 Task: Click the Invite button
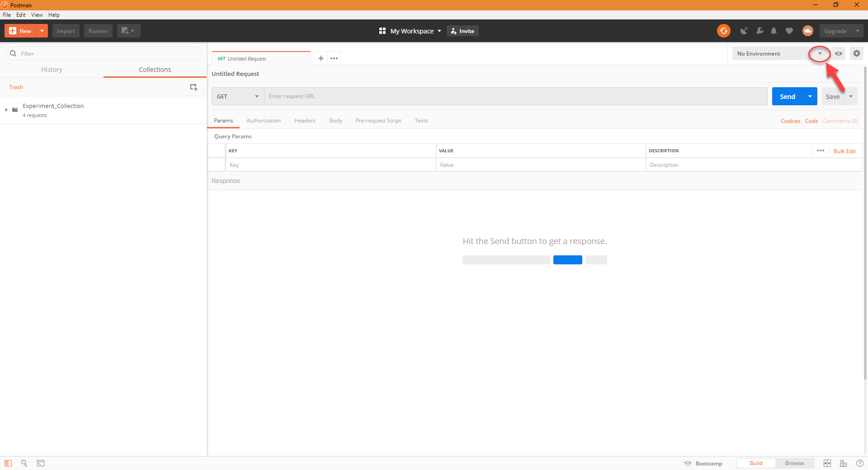(x=462, y=31)
